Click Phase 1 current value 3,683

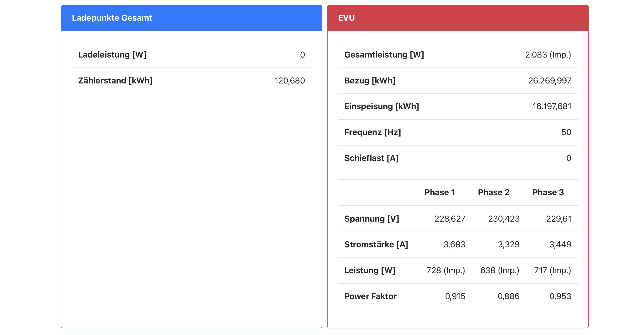click(454, 244)
